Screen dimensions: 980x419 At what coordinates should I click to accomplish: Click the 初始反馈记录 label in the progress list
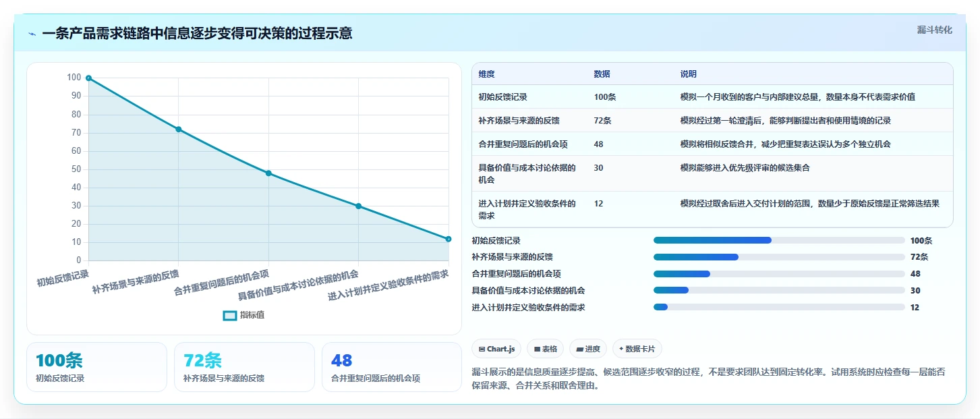pos(496,240)
